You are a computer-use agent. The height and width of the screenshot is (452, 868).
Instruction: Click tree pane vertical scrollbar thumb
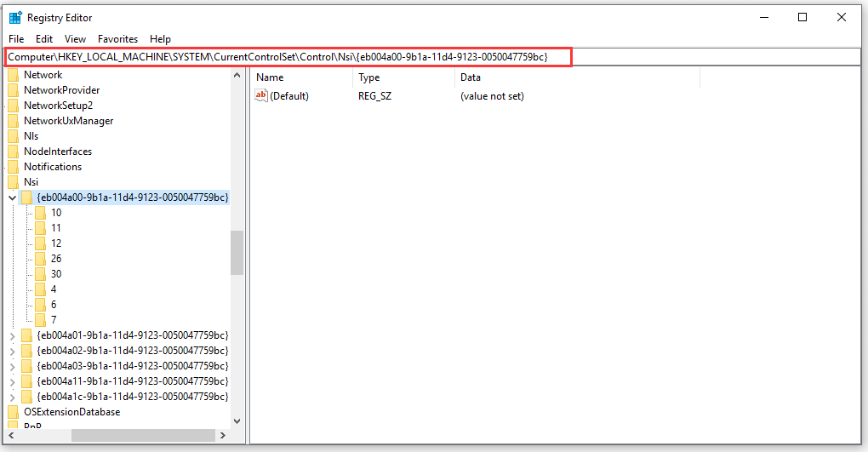[237, 253]
